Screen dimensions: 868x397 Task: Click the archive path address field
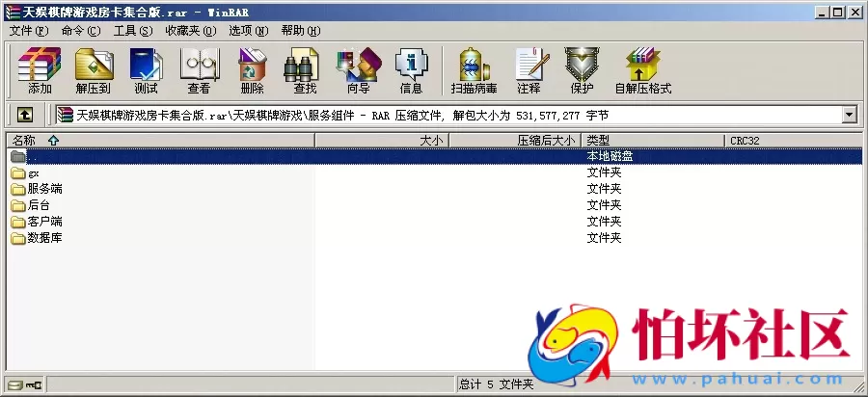448,115
